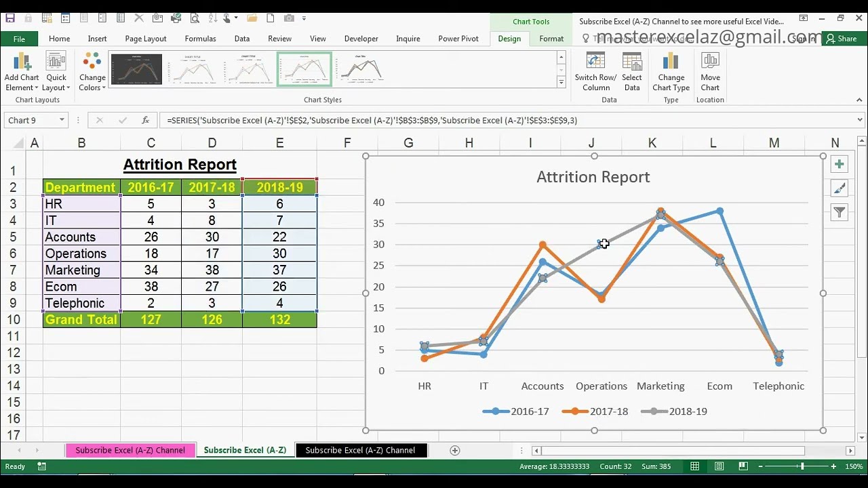868x488 pixels.
Task: Open the Quick Layout dropdown
Action: tap(56, 72)
